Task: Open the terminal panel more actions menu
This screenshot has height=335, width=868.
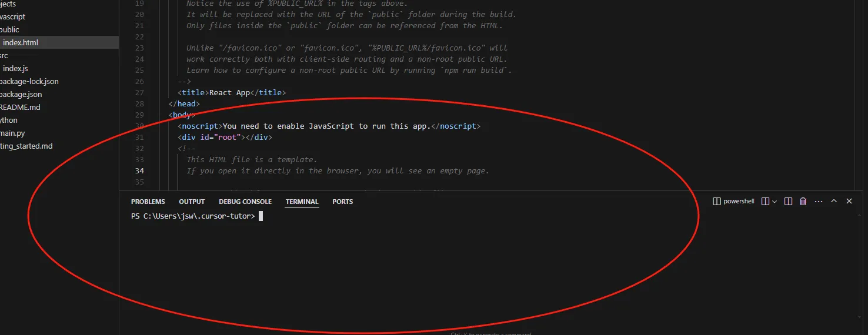Action: pyautogui.click(x=819, y=201)
